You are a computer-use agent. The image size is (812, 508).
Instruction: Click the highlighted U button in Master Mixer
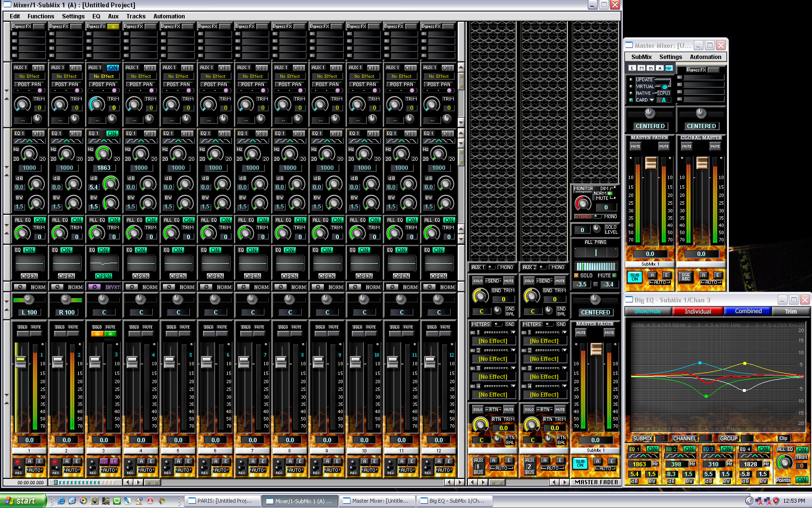coord(669,68)
